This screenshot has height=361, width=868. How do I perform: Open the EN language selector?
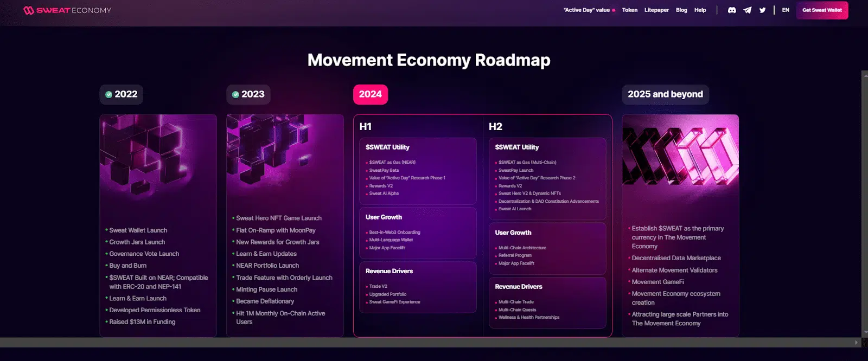(786, 10)
